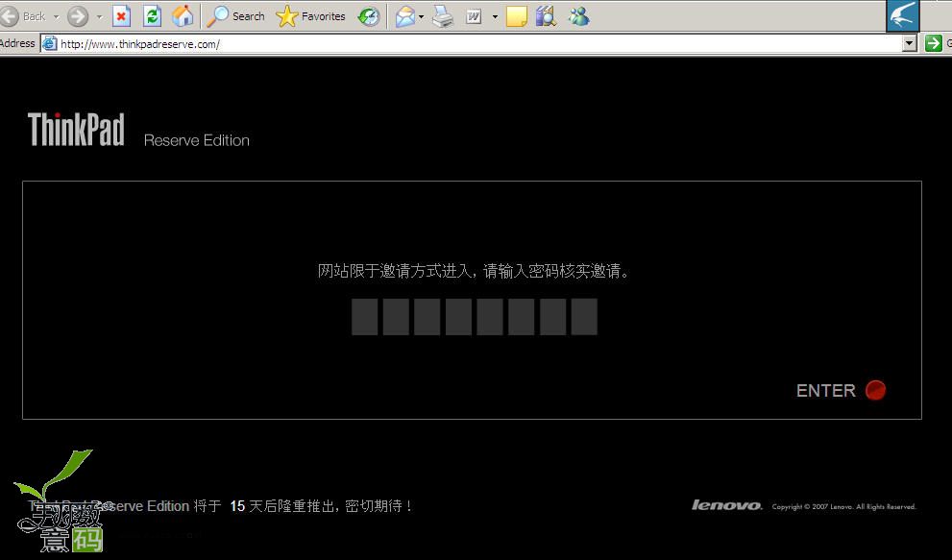Click the red circle beside ENTER
952x560 pixels.
875,390
